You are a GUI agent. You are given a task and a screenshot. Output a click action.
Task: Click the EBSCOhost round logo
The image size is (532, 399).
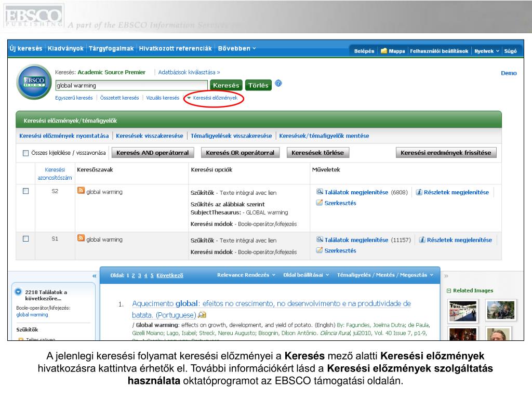pyautogui.click(x=34, y=82)
